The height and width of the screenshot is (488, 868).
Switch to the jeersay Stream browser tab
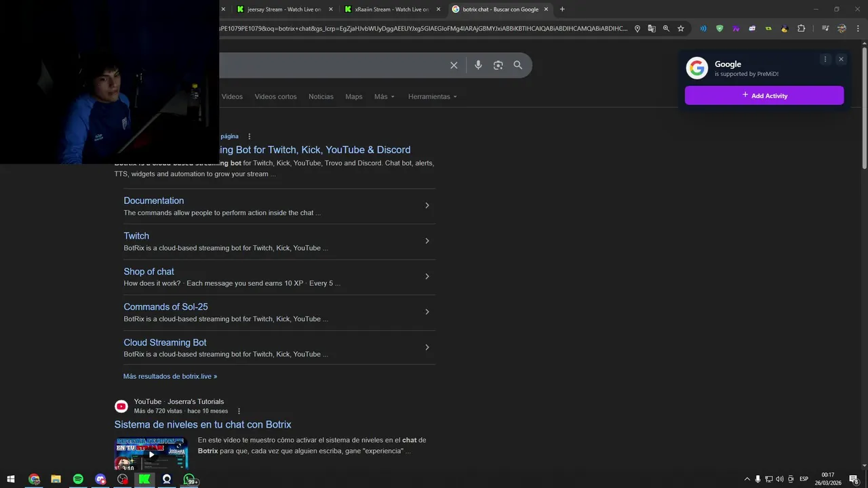pyautogui.click(x=285, y=9)
